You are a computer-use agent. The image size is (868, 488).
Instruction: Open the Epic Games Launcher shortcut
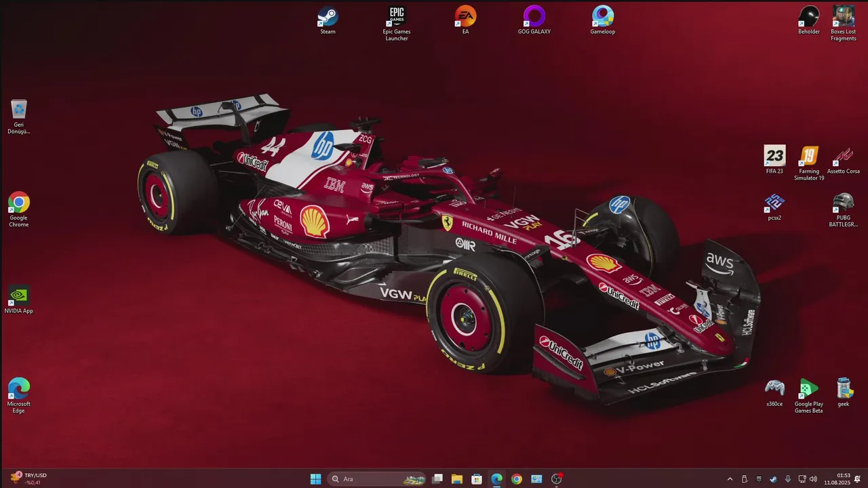[397, 23]
